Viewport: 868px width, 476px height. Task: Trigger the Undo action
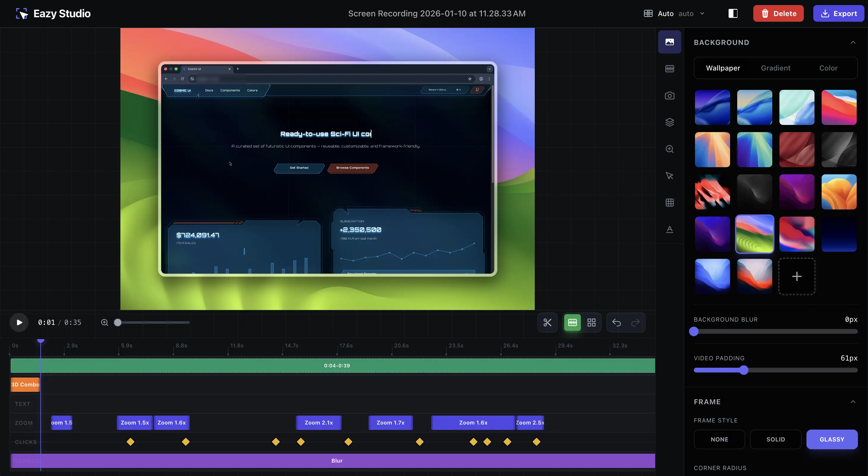[616, 322]
